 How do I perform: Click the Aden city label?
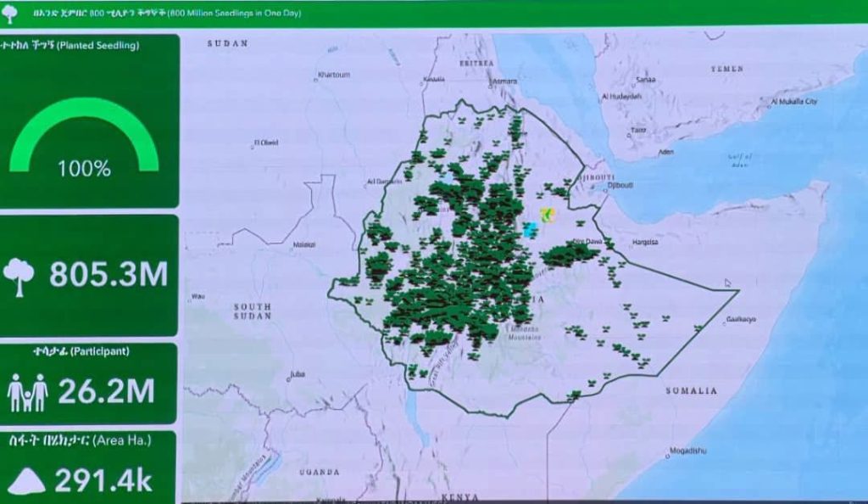click(x=666, y=152)
